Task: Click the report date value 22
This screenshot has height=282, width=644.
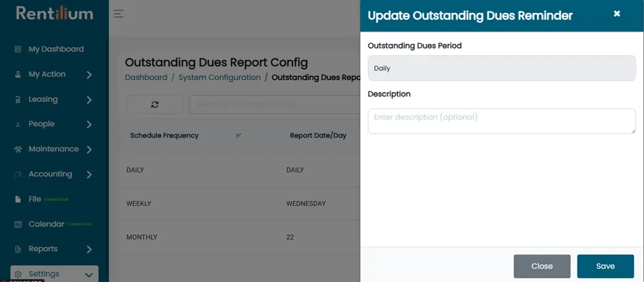Action: 290,238
